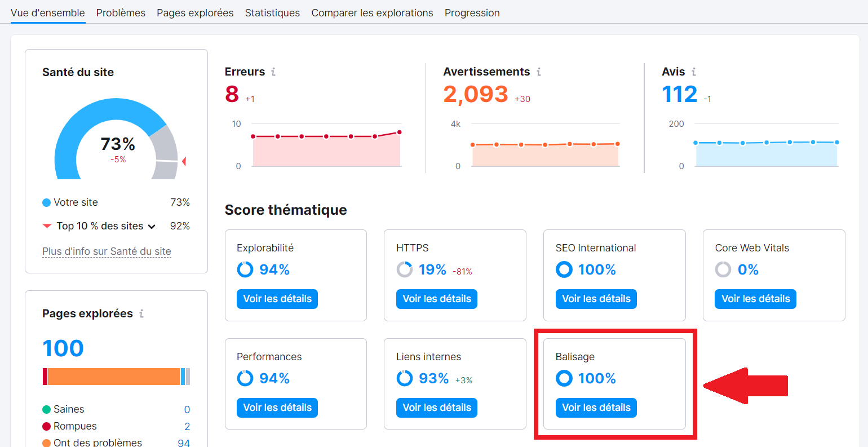868x447 pixels.
Task: Click Voir les détails for SEO International
Action: click(x=596, y=299)
